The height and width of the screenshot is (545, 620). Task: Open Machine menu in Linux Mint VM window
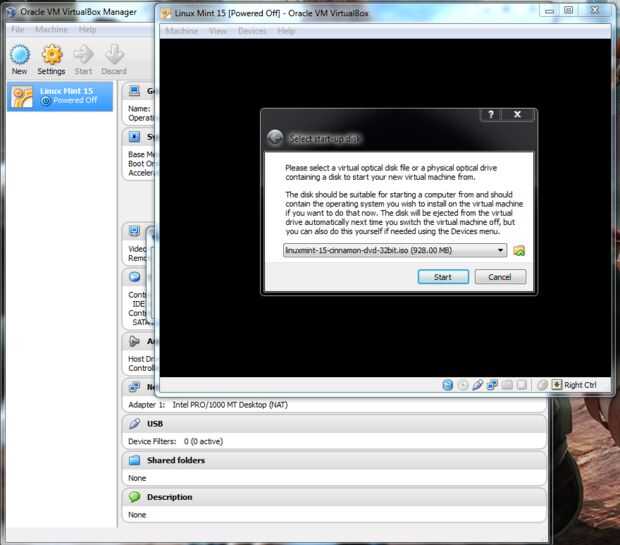tap(181, 31)
